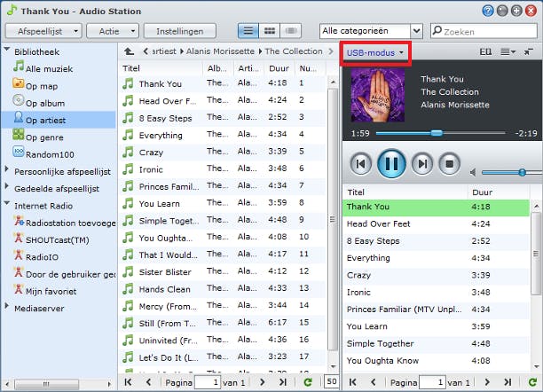
Task: Go to next page in library pager
Action: point(262,382)
